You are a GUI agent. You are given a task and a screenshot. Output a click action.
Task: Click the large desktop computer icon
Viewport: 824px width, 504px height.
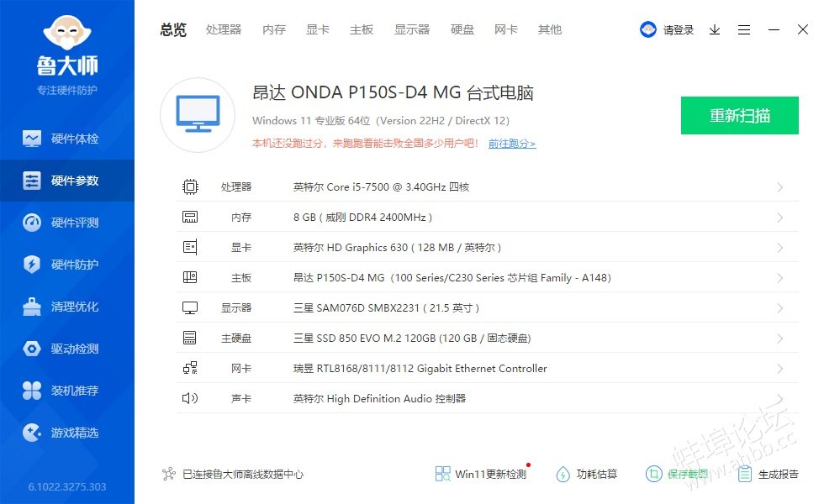(x=198, y=115)
